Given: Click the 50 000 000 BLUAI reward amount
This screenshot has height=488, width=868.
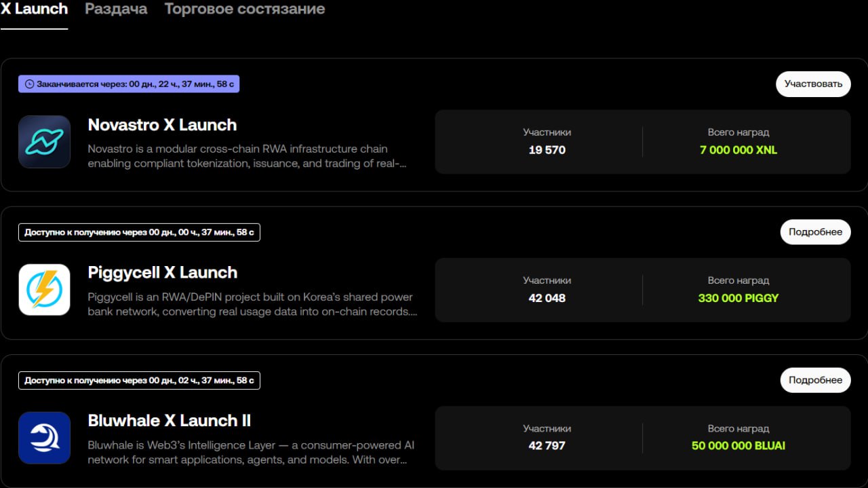Looking at the screenshot, I should tap(738, 446).
